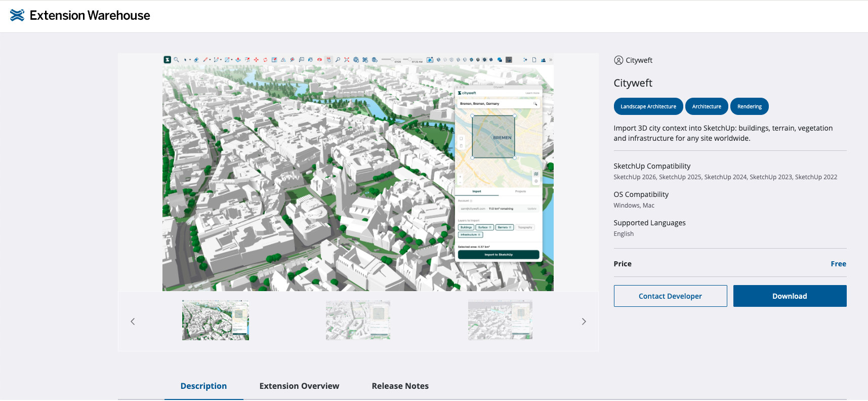Image resolution: width=868 pixels, height=401 pixels.
Task: Click the Supported Languages 'English' text
Action: (624, 234)
